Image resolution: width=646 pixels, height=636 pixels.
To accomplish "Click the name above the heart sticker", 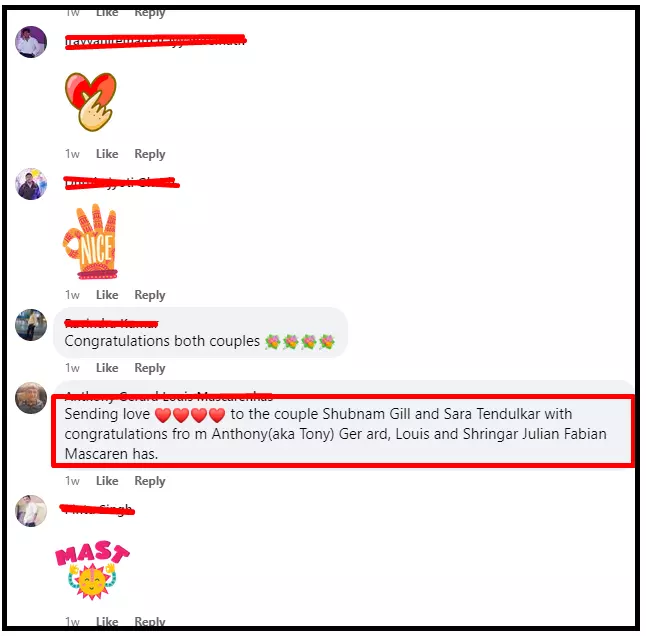I will tap(156, 41).
